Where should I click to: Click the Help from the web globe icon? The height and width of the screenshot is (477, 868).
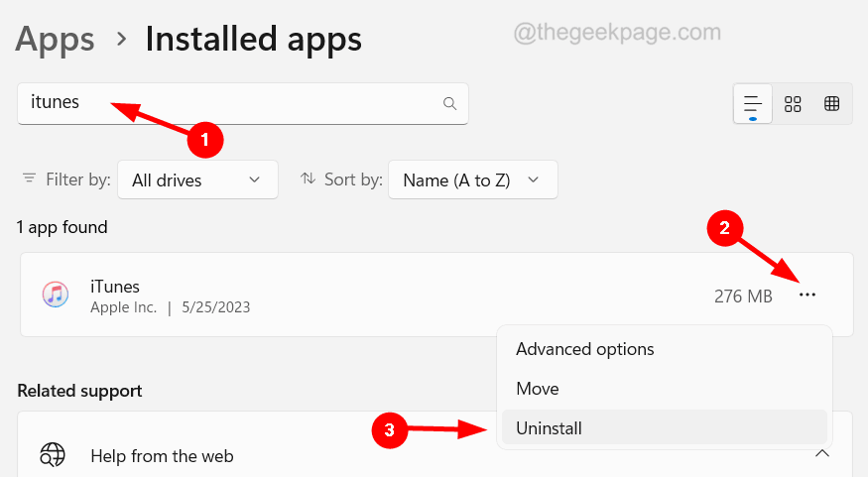(53, 455)
